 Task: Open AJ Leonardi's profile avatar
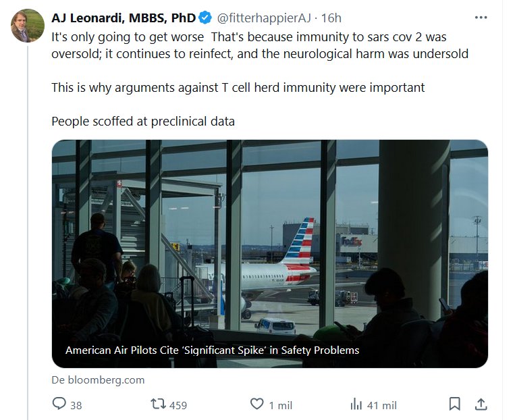click(28, 26)
